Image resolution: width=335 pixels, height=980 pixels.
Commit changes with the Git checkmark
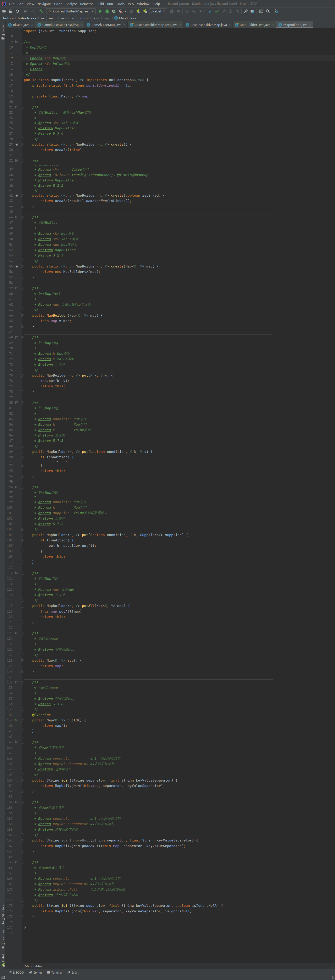coord(217,11)
